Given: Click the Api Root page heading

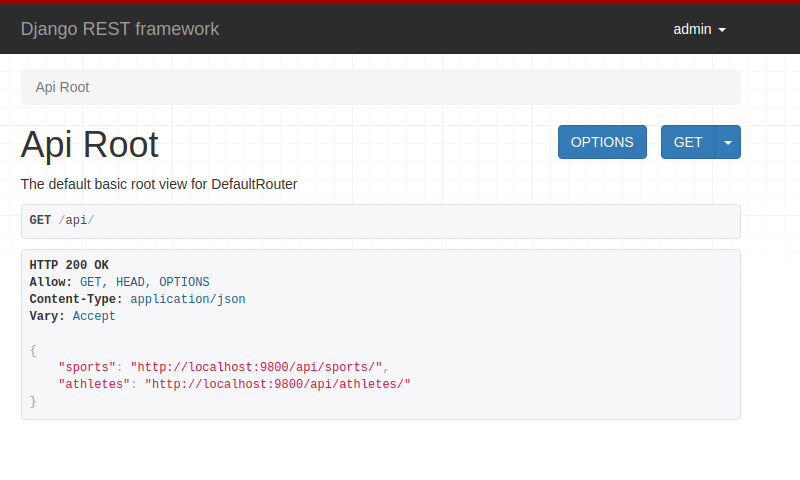Looking at the screenshot, I should [x=90, y=144].
